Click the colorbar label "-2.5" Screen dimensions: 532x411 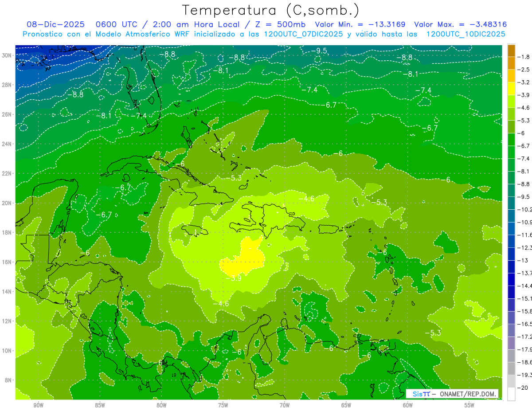(524, 70)
